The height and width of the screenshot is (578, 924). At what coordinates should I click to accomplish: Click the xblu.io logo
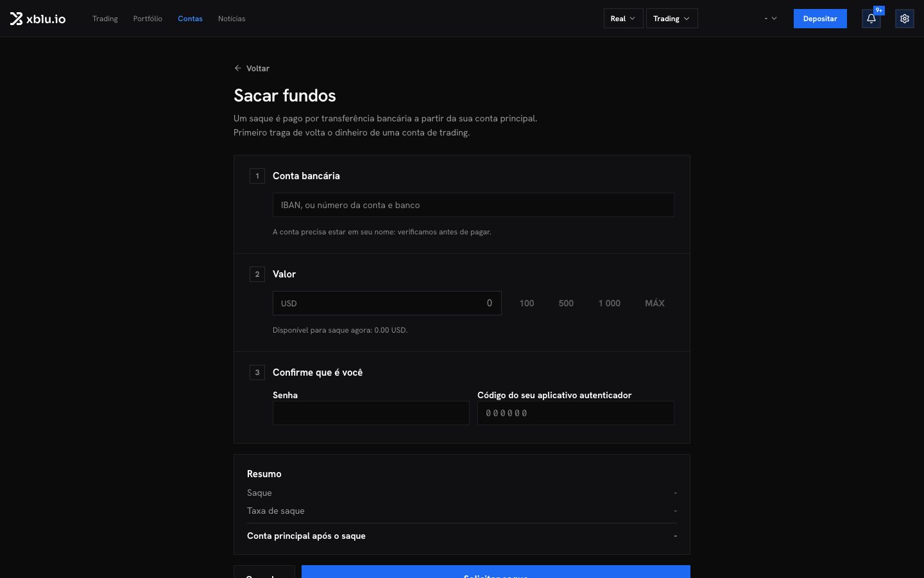38,19
